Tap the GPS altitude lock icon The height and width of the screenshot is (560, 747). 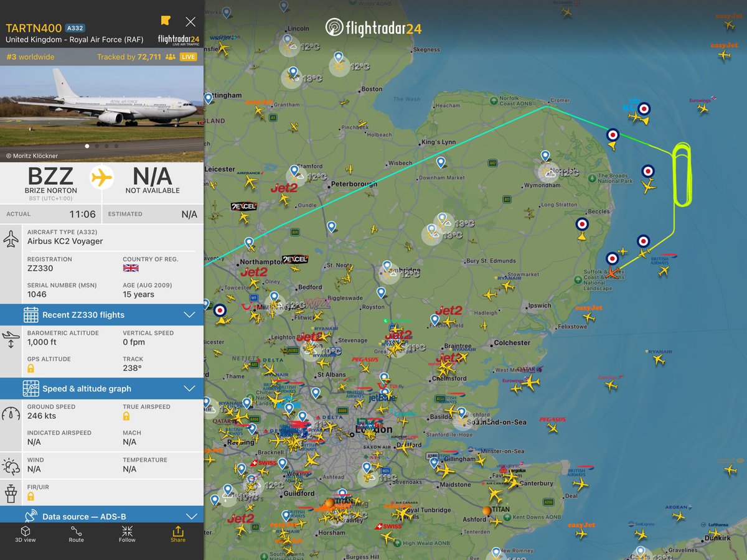(31, 368)
